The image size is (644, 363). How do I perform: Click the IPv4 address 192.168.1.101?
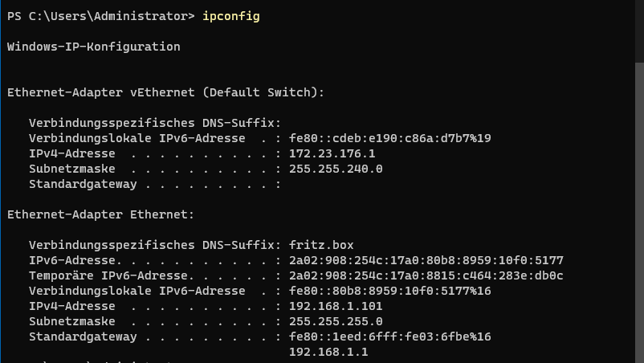point(335,306)
